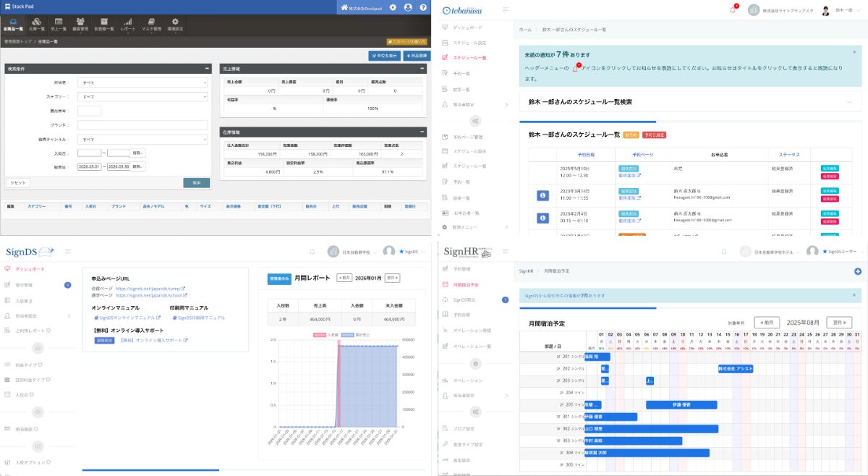868x476 pixels.
Task: Open Stock Pad user account icon
Action: click(x=408, y=7)
